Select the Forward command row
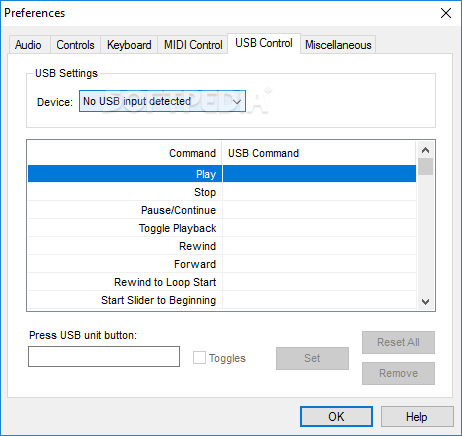 tap(222, 264)
